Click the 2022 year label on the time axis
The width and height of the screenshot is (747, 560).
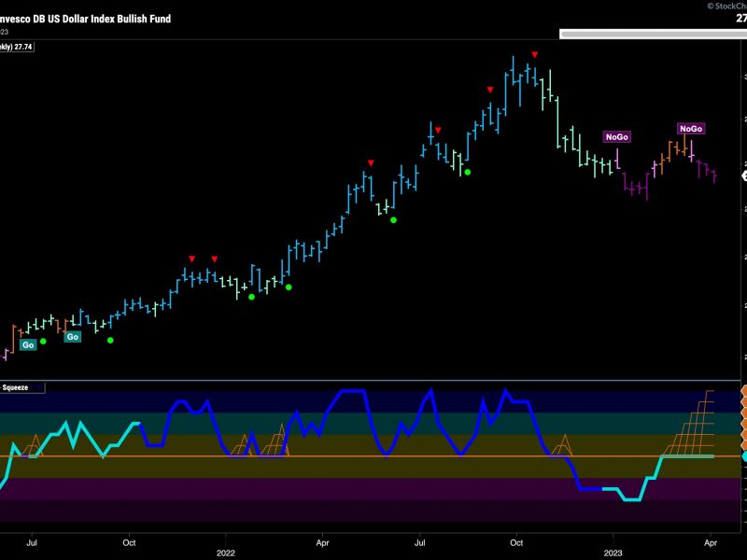point(226,553)
